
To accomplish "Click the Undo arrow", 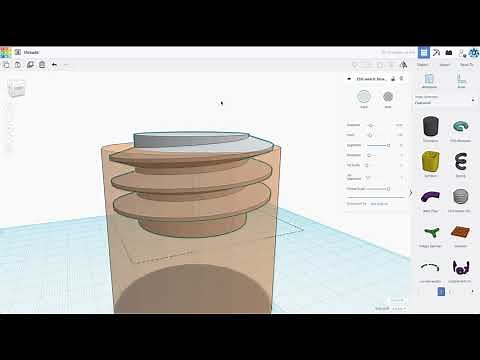I will 54,65.
